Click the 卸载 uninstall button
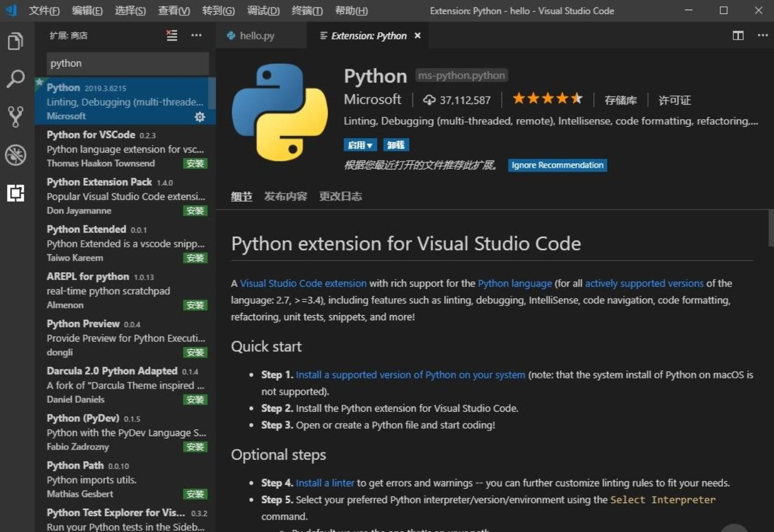The height and width of the screenshot is (532, 774). pyautogui.click(x=396, y=145)
